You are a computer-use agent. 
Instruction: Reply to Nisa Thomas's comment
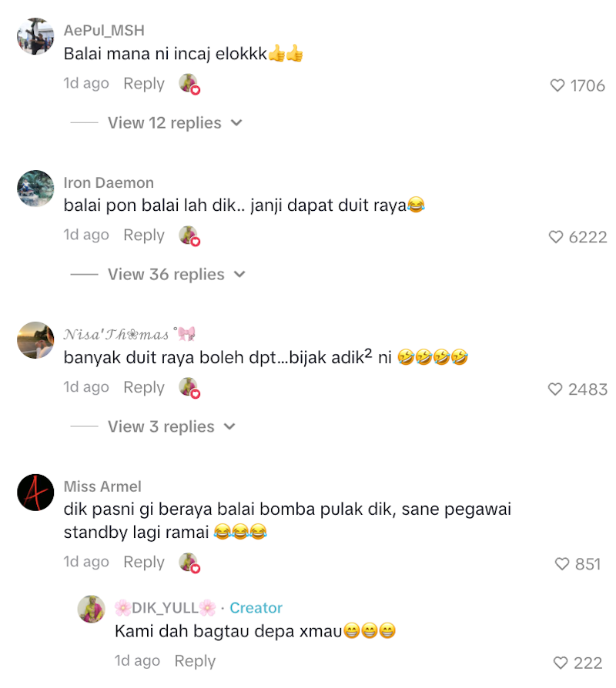[x=144, y=387]
